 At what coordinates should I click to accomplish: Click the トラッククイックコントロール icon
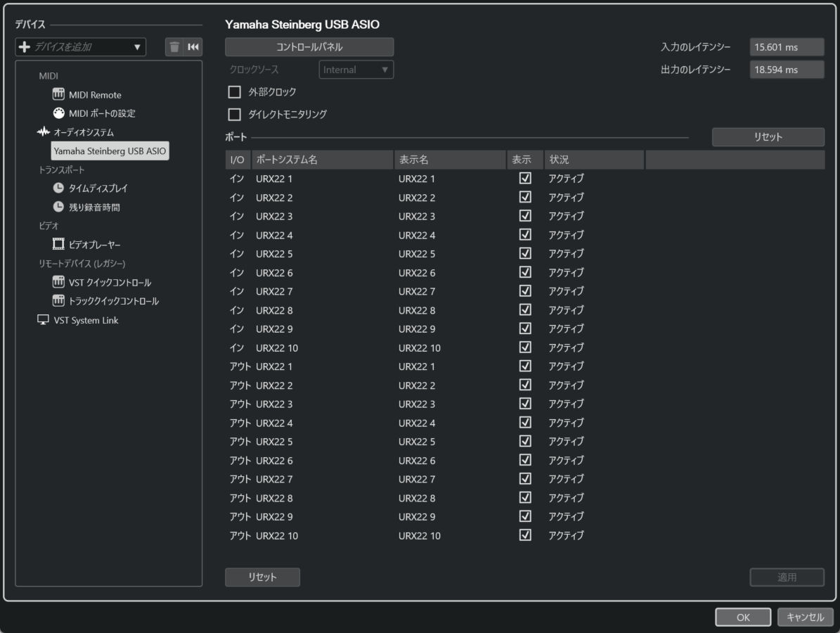[58, 301]
